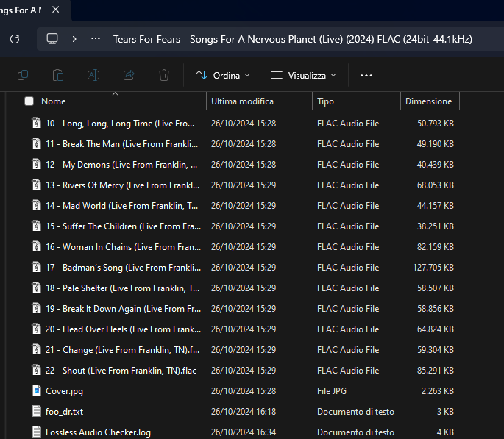This screenshot has width=504, height=439.
Task: Click the 2.263 KB size value
Action: coord(438,390)
